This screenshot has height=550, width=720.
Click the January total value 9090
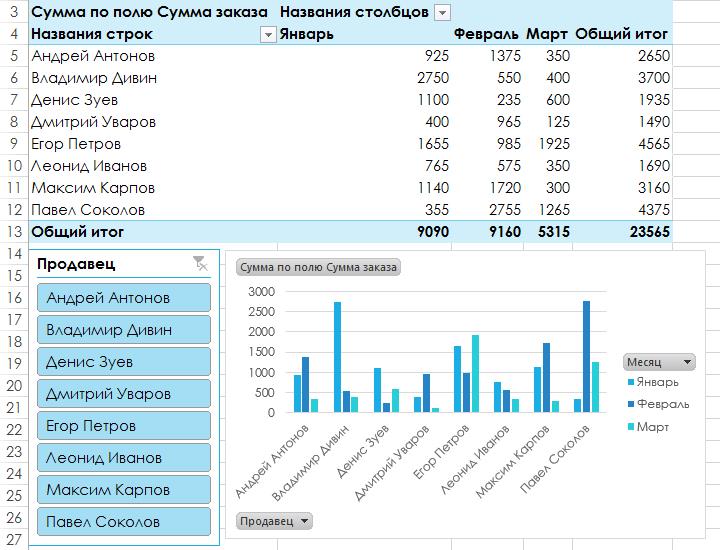(364, 232)
